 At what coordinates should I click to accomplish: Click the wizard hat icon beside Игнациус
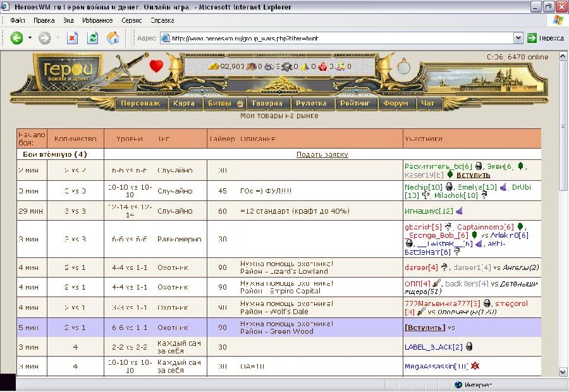tap(460, 211)
